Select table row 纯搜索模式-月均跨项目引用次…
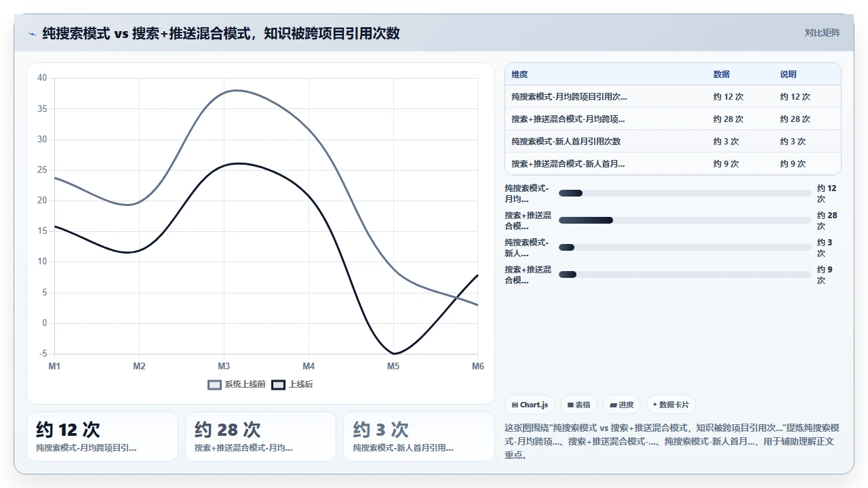This screenshot has width=868, height=488. point(673,97)
